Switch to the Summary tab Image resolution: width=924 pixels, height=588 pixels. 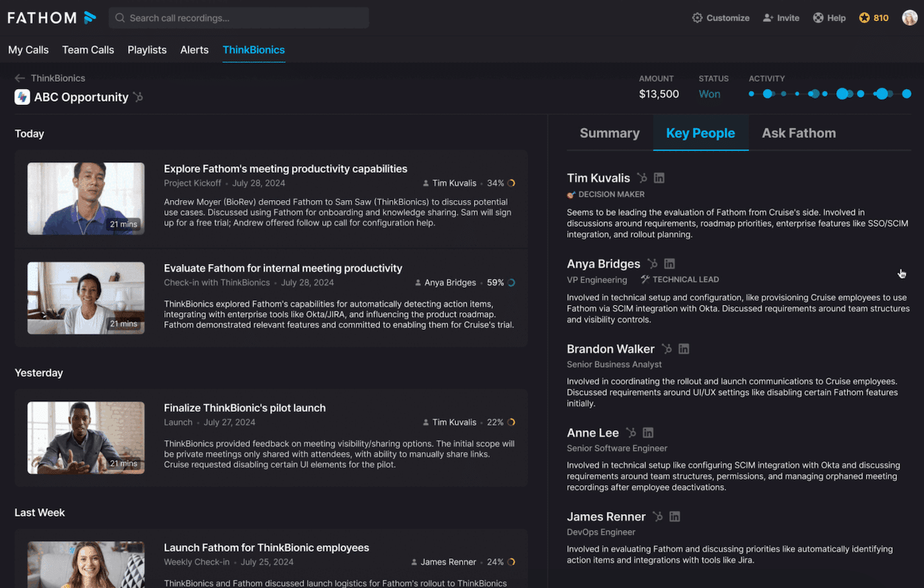pos(609,133)
